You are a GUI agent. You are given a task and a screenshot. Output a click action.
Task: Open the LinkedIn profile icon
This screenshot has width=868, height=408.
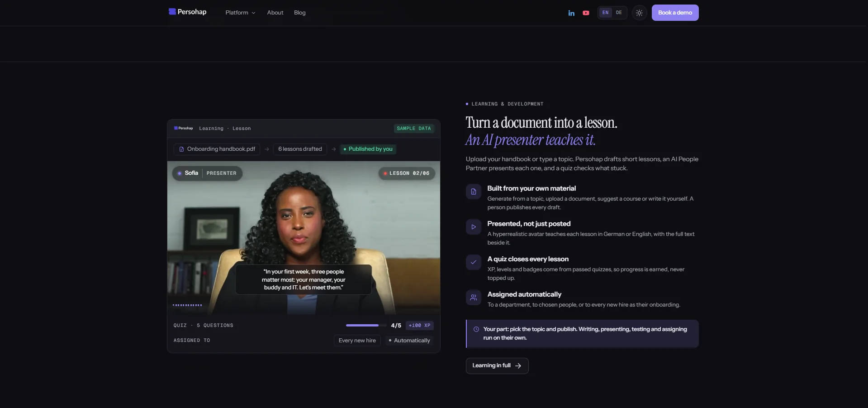[571, 13]
